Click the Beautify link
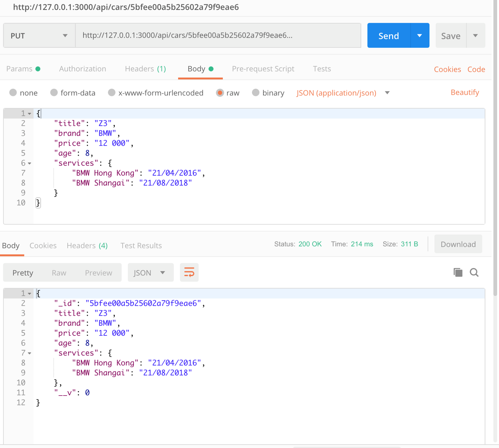The image size is (499, 448). [465, 92]
